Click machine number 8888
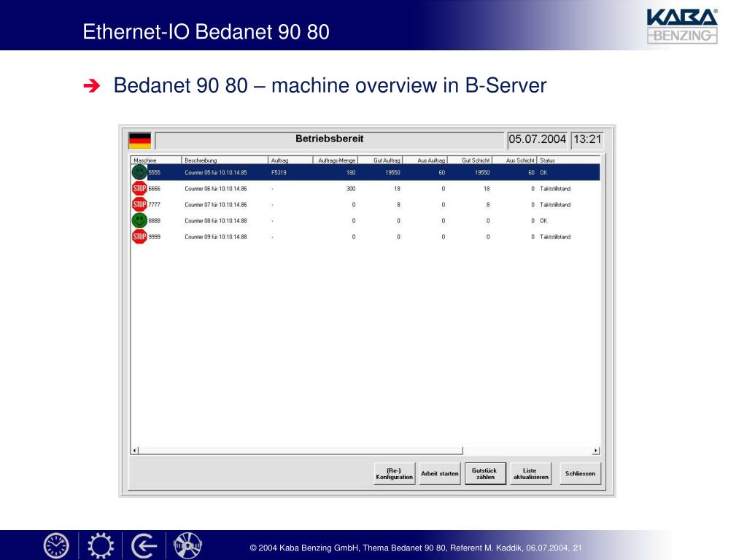Screen dimensions: 747x560 coord(155,221)
